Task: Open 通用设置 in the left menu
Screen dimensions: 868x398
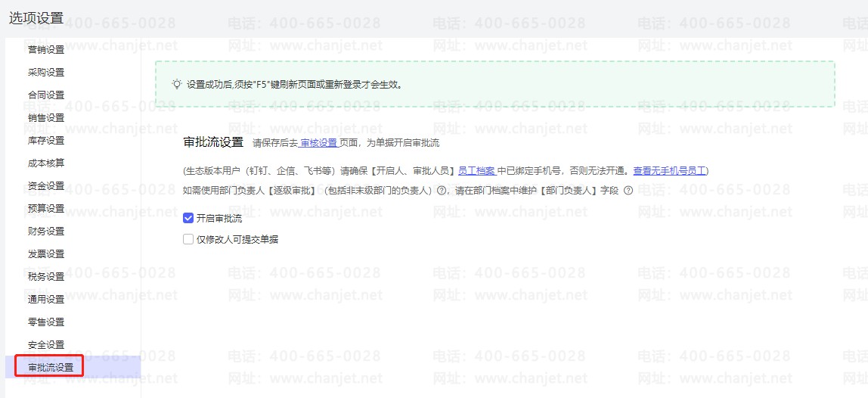Action: 46,300
